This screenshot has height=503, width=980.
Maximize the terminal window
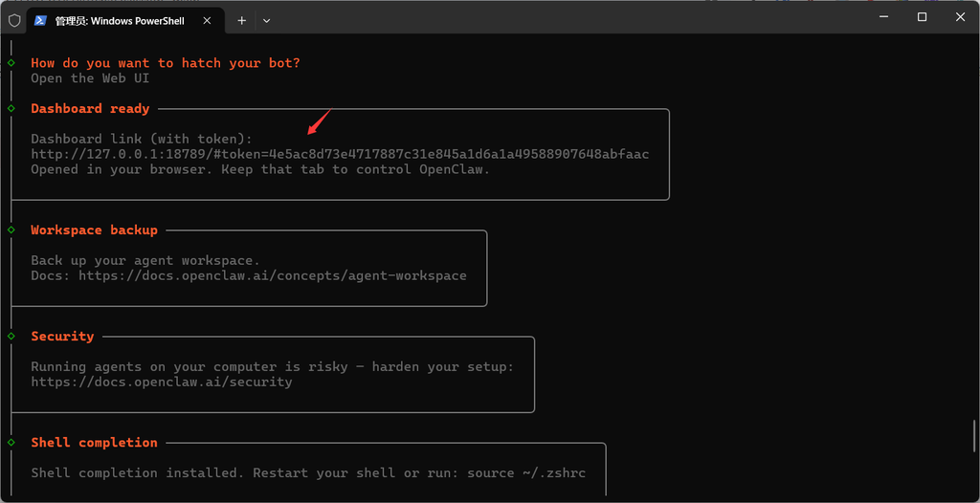[x=922, y=17]
